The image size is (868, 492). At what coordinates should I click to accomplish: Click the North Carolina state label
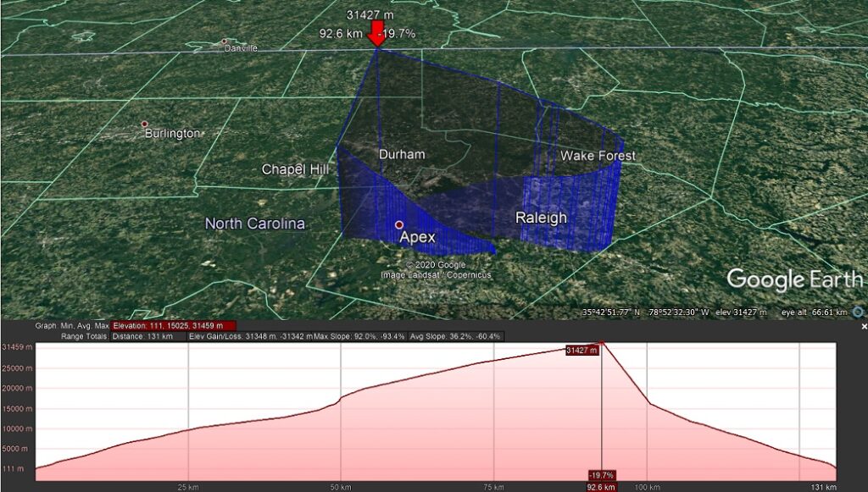pos(254,224)
